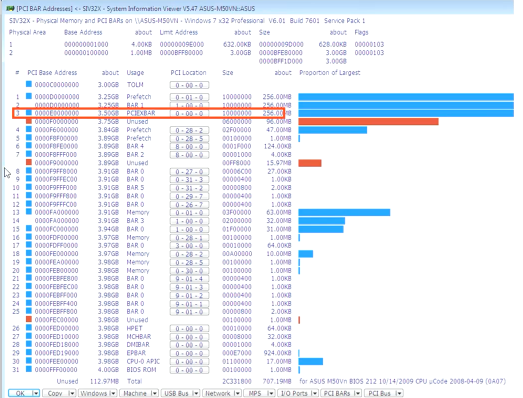Click the CPU-0 APIC row location button

pos(189,362)
